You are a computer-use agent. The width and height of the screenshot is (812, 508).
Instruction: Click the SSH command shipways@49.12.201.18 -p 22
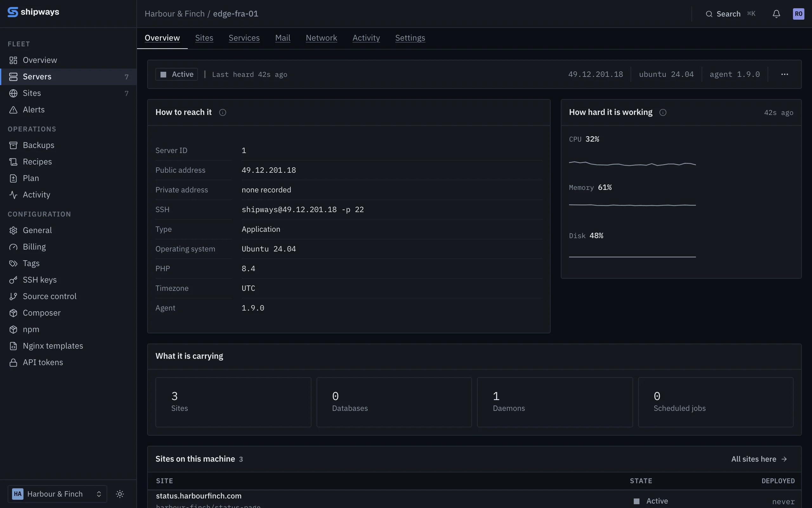(x=303, y=210)
